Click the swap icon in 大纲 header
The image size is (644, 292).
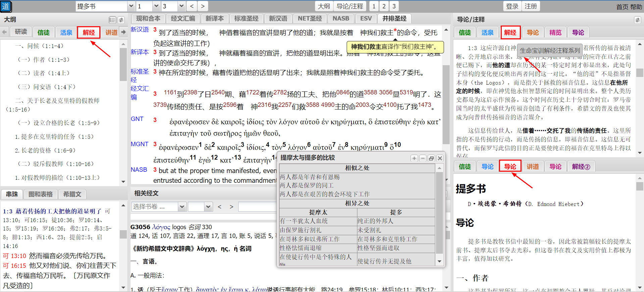(121, 20)
